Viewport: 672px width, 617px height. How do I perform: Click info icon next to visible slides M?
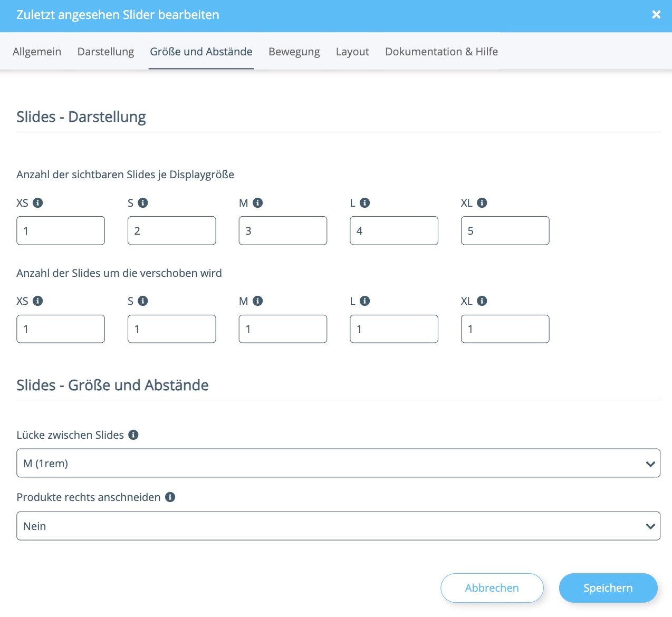tap(257, 203)
